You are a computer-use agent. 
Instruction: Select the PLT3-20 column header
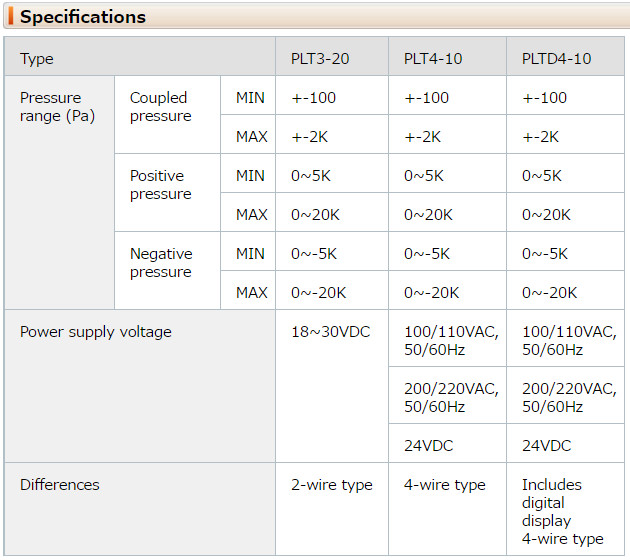(332, 56)
